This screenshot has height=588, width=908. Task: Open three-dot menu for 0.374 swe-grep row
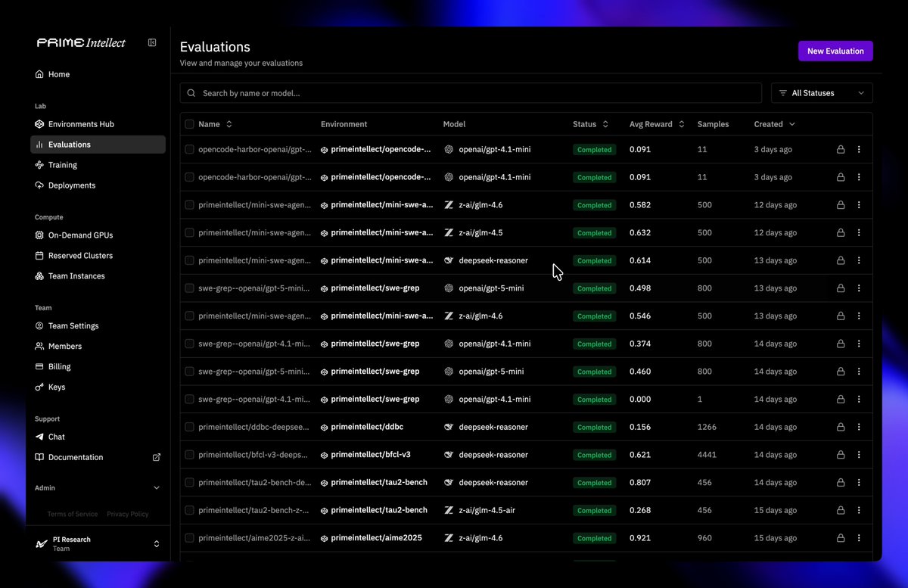[859, 344]
